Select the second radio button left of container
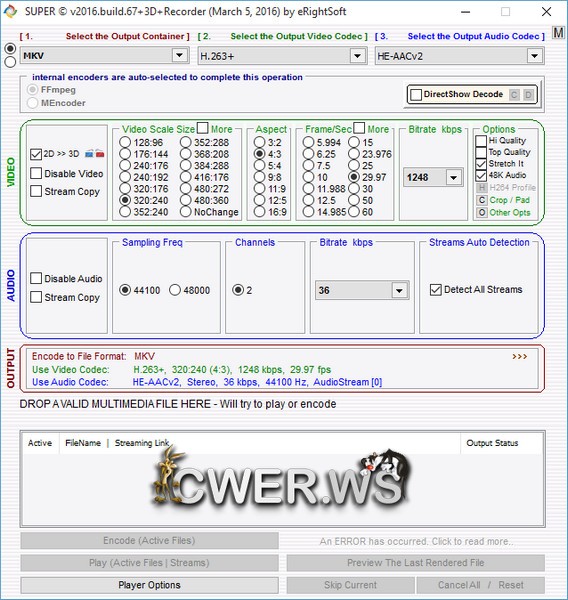The width and height of the screenshot is (568, 600). click(x=10, y=62)
